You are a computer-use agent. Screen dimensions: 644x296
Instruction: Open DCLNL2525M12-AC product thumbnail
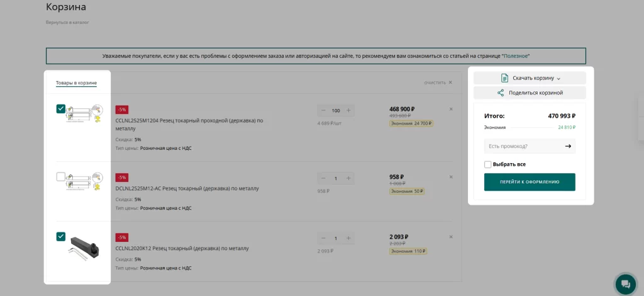pyautogui.click(x=84, y=181)
